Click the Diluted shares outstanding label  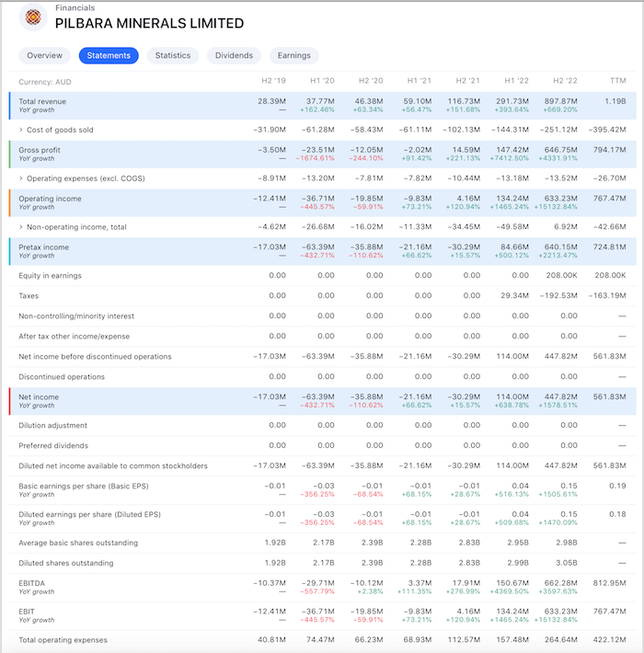click(66, 563)
